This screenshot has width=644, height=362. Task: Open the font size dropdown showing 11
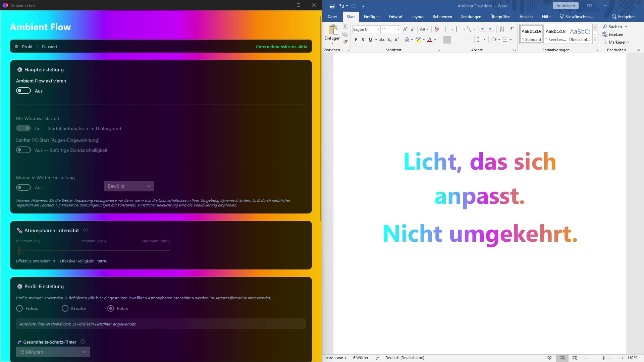(398, 29)
